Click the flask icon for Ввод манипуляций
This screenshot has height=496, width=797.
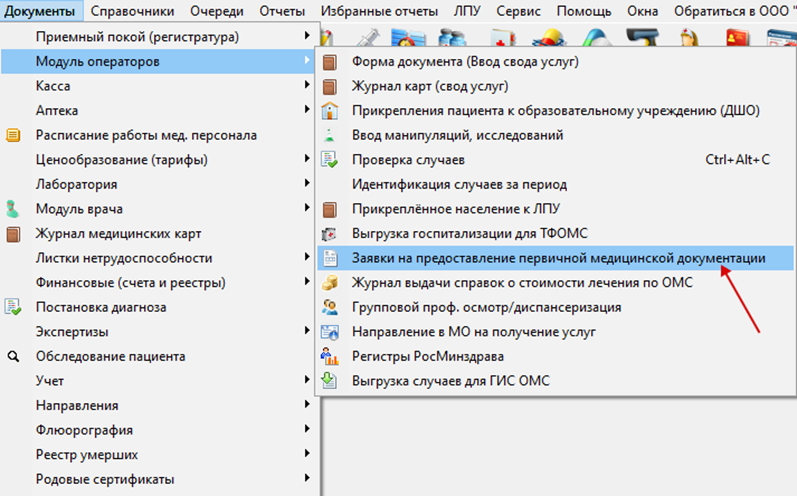click(329, 135)
